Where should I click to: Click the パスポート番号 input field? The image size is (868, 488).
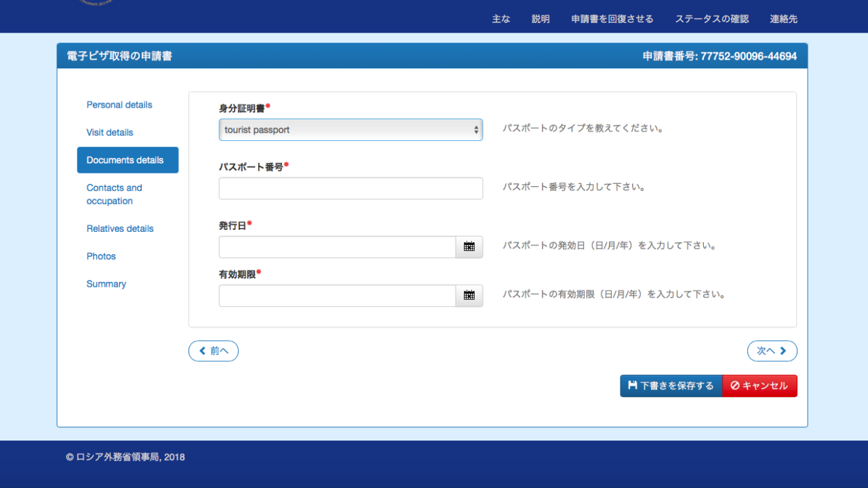351,188
